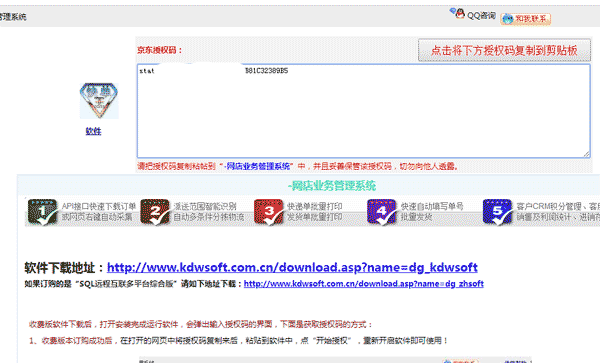Click the 自动多条件分拣物流 feature text
The height and width of the screenshot is (363, 600).
(x=209, y=217)
